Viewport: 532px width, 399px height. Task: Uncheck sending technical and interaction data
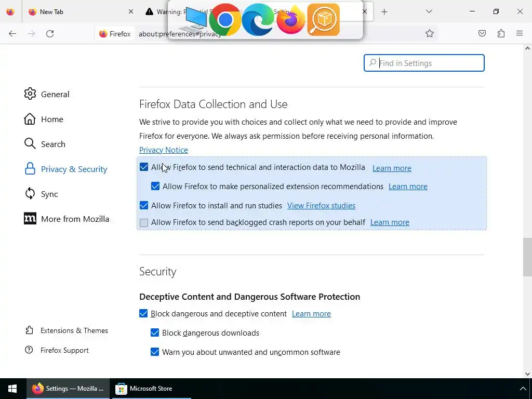click(144, 167)
